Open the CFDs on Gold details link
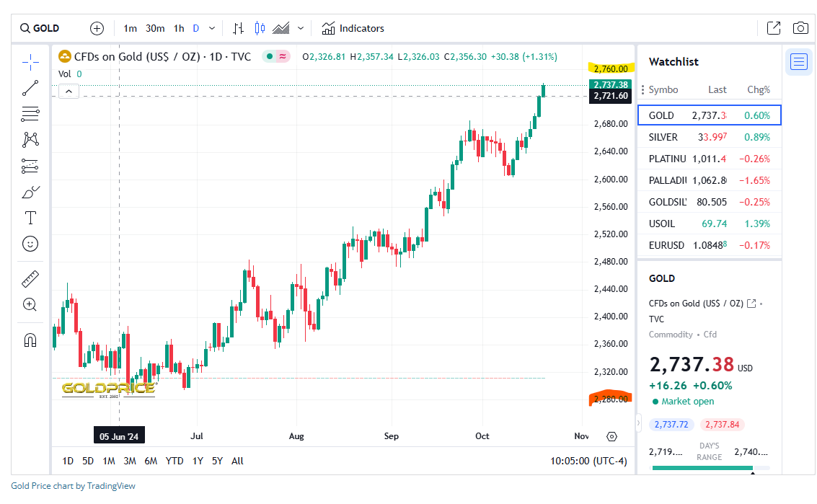This screenshot has height=504, width=817. pos(751,304)
